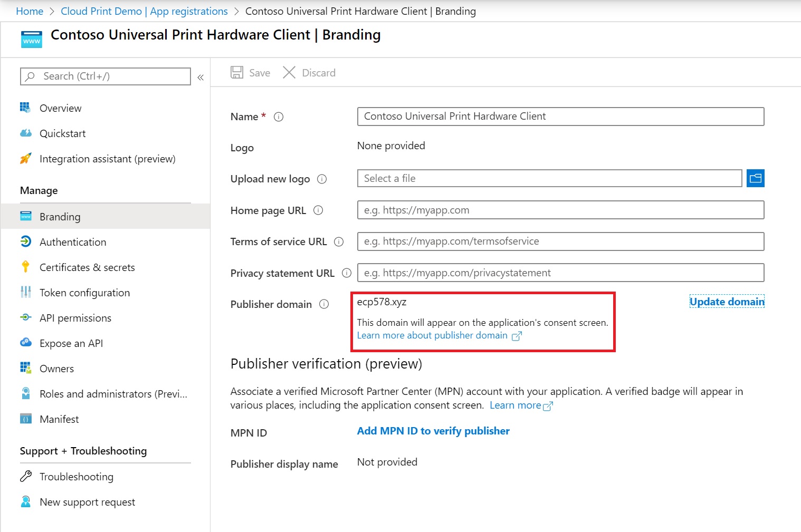Click the info icon next to Privacy statement URL
Screen dimensions: 801x532
[347, 273]
